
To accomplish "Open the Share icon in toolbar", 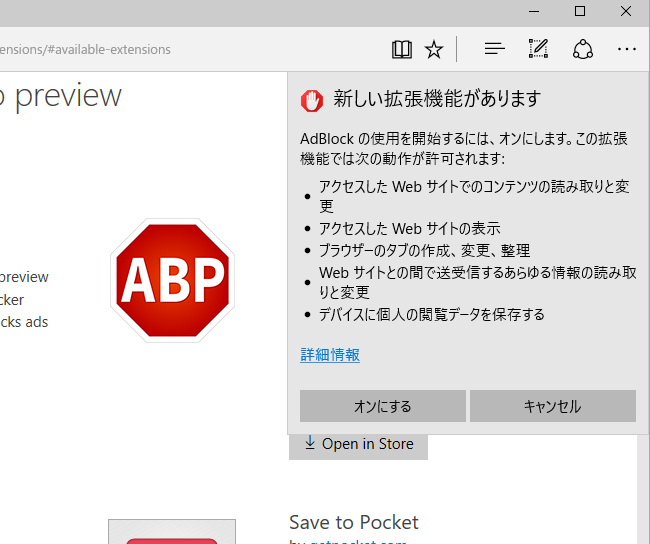I will click(583, 49).
